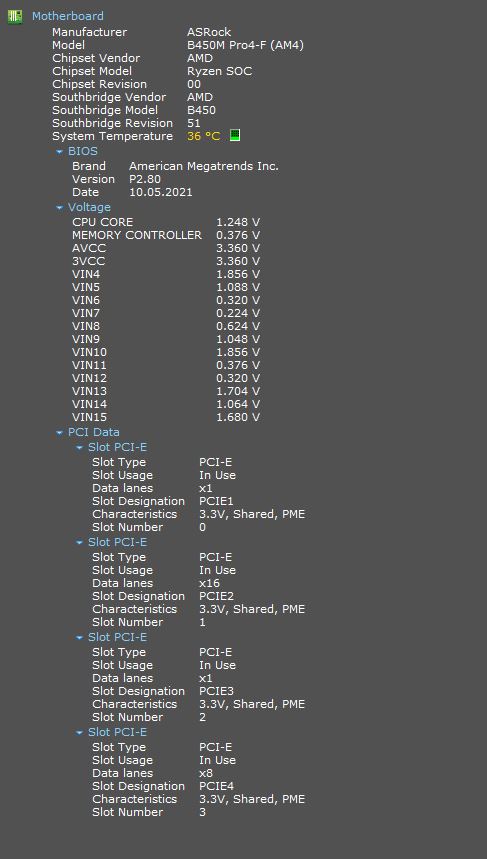487x859 pixels.
Task: Collapse the BIOS section arrow
Action: (60, 152)
